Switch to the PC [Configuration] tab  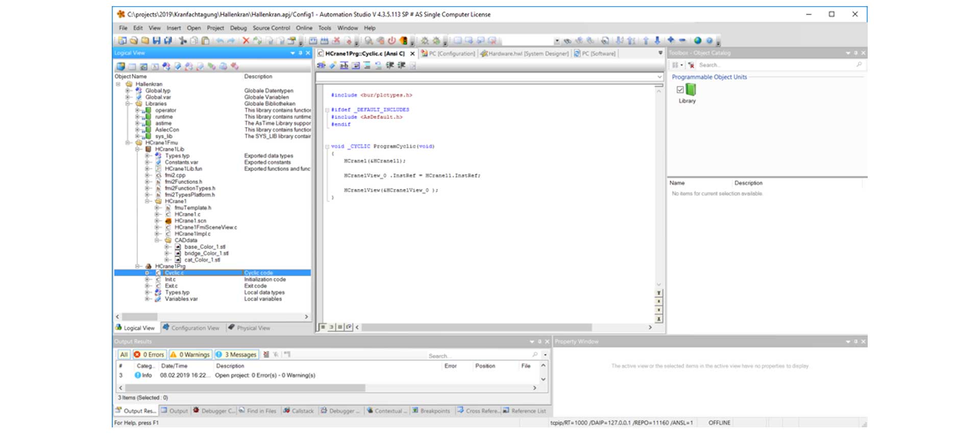(x=448, y=54)
